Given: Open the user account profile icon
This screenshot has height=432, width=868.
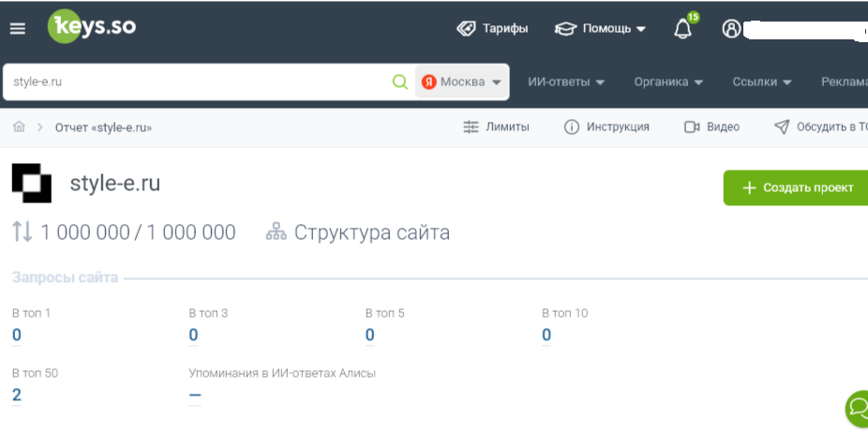Looking at the screenshot, I should click(731, 28).
